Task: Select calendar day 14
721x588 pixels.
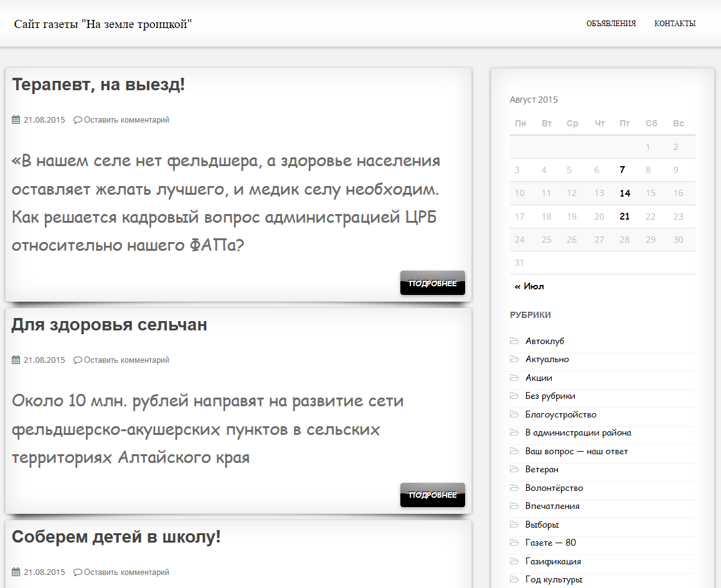Action: click(x=624, y=194)
